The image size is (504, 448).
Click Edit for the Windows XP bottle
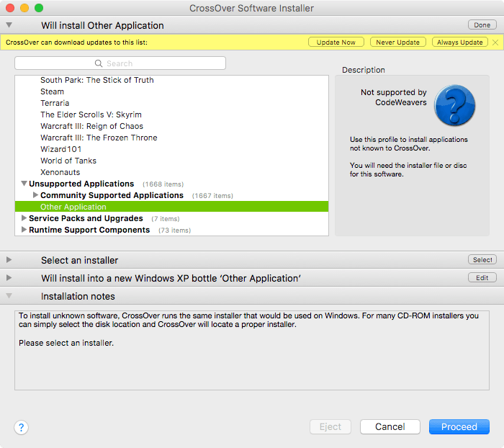[x=482, y=278]
